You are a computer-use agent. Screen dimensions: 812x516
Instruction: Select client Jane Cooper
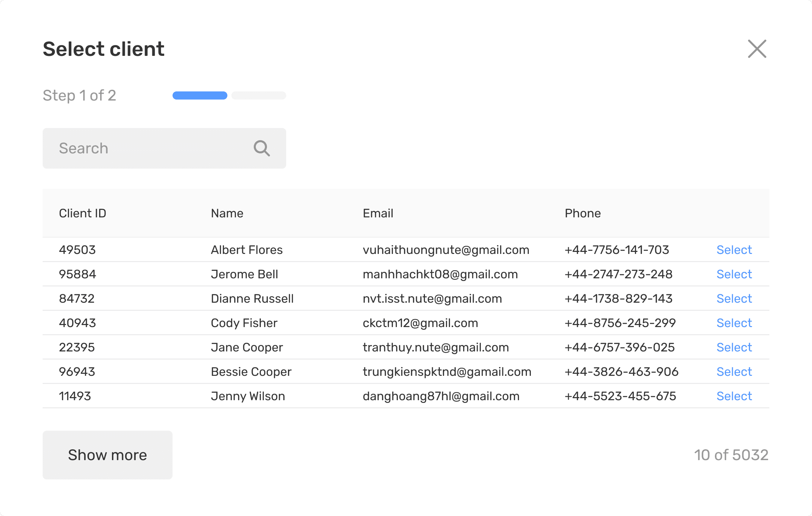pos(734,347)
